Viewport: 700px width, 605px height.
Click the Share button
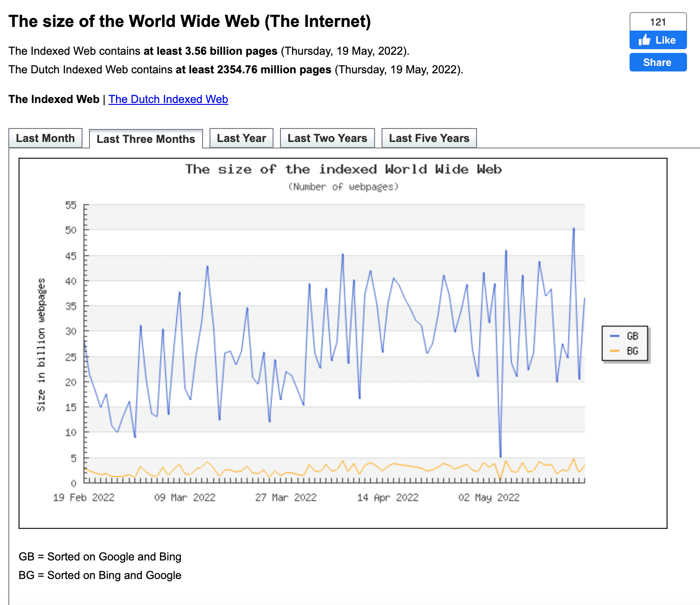click(x=658, y=62)
